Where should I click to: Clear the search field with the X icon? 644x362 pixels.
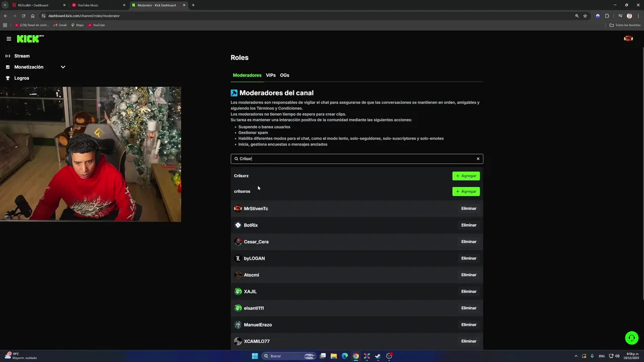tap(478, 159)
